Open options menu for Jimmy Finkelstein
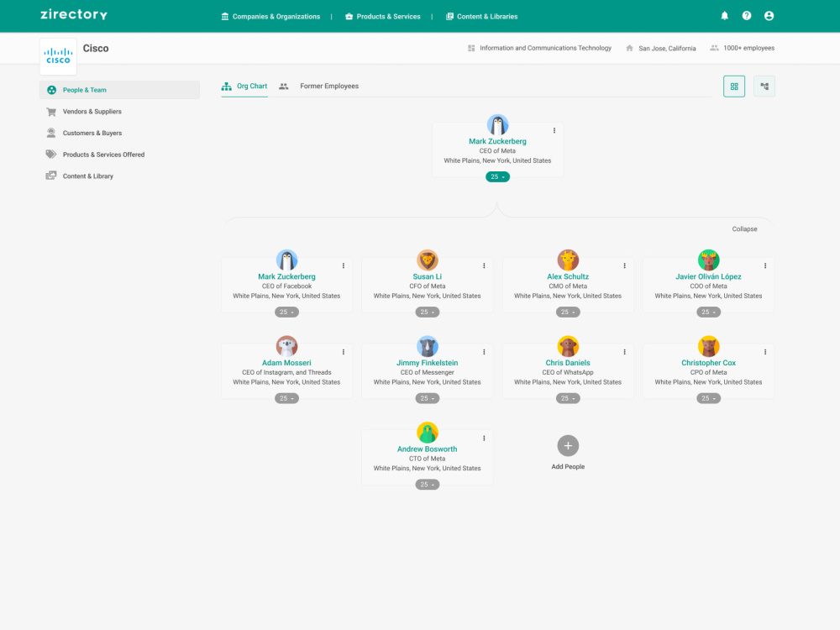 click(x=485, y=352)
